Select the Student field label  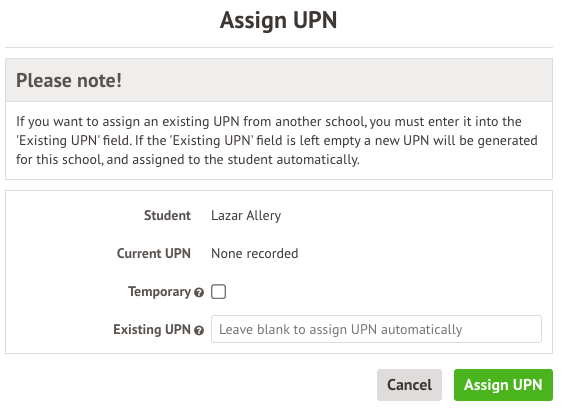pos(167,215)
